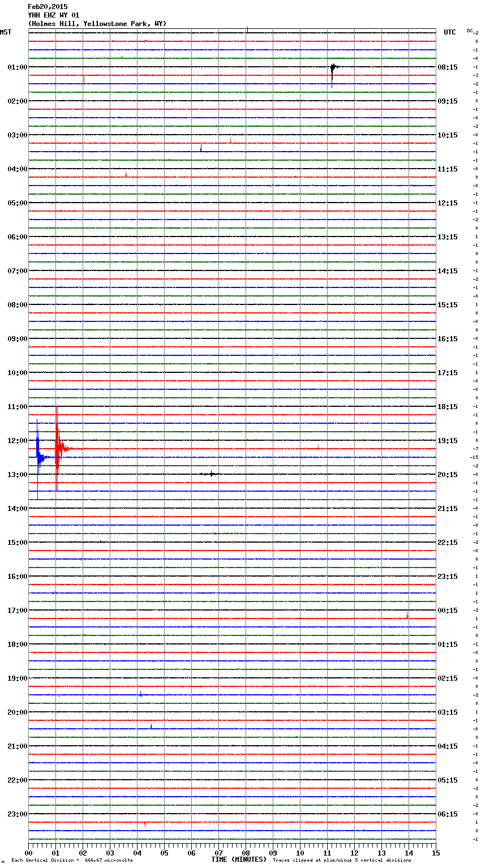Click the small black event on 13:00 trace

pyautogui.click(x=211, y=474)
